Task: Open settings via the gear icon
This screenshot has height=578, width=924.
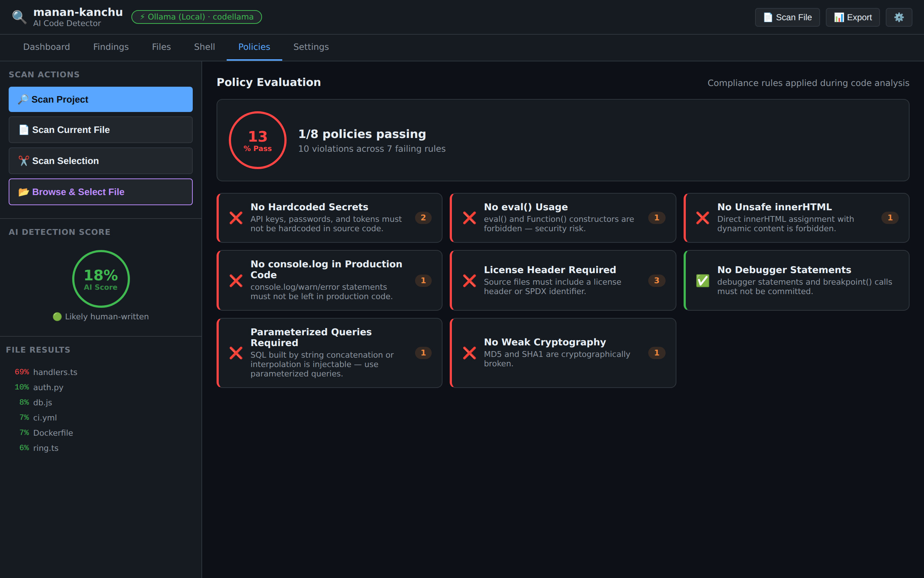Action: point(899,17)
